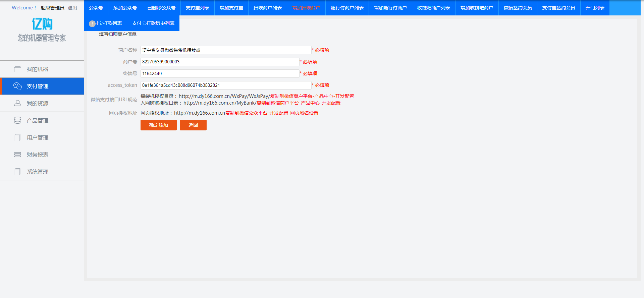Switch to the 公众号 tab
Screen dimensions: 644x298
pyautogui.click(x=96, y=8)
